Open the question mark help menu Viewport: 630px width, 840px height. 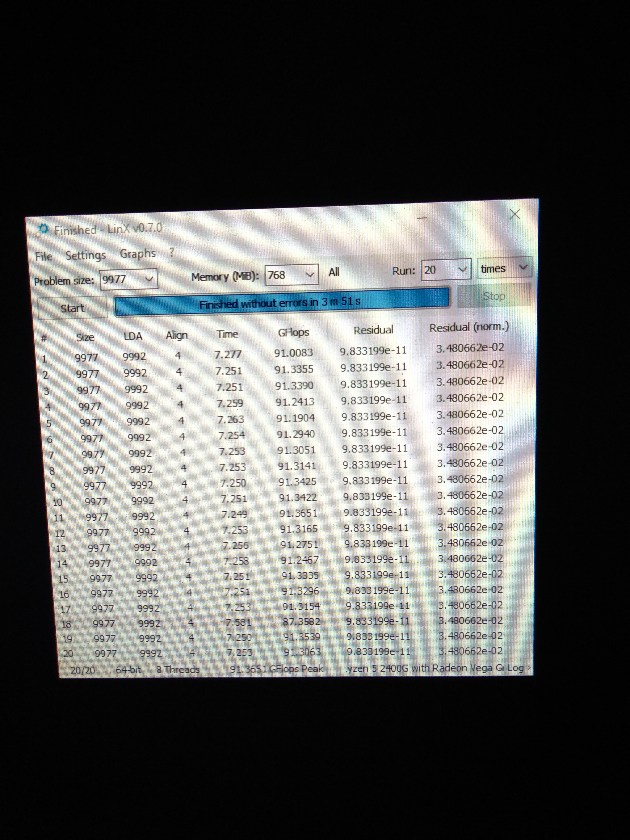(x=172, y=252)
